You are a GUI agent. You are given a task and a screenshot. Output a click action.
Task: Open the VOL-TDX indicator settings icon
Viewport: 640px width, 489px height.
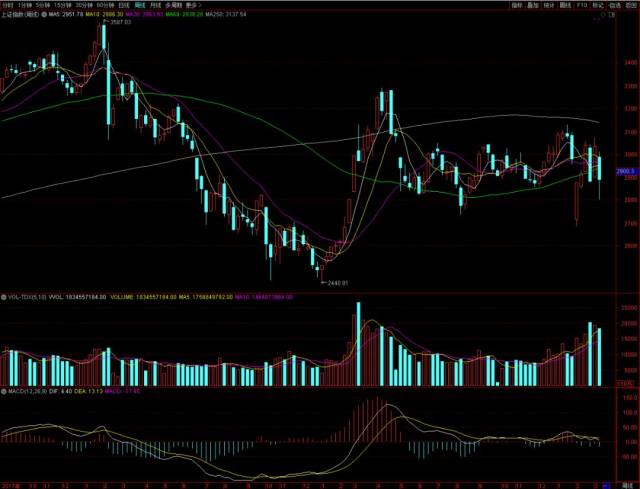pyautogui.click(x=3, y=297)
